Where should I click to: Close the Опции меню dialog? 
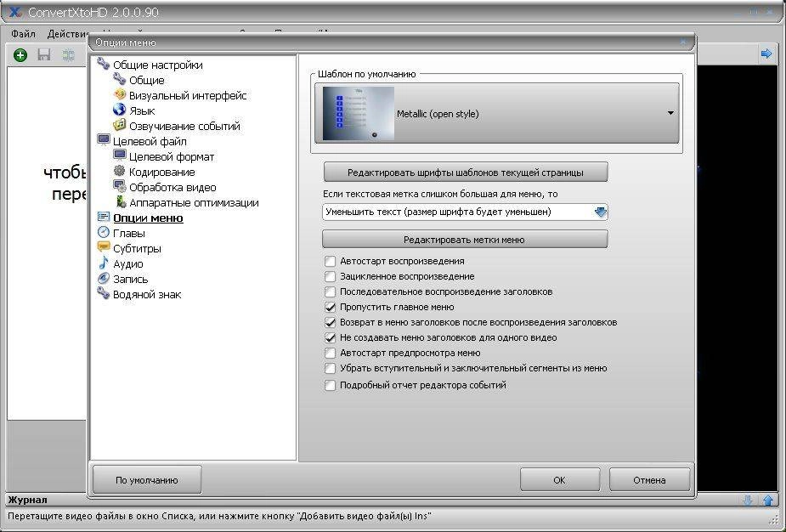[683, 42]
